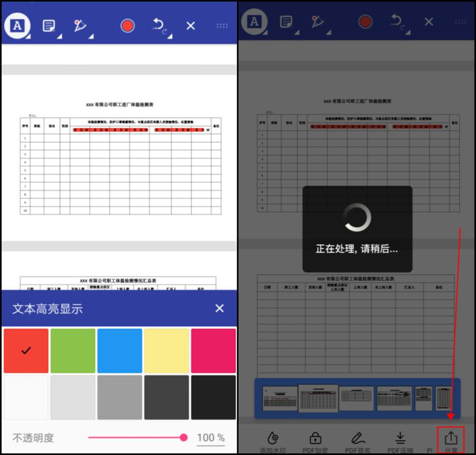The image size is (476, 455).
Task: Close the 文本高亮显示 color panel
Action: pyautogui.click(x=219, y=309)
